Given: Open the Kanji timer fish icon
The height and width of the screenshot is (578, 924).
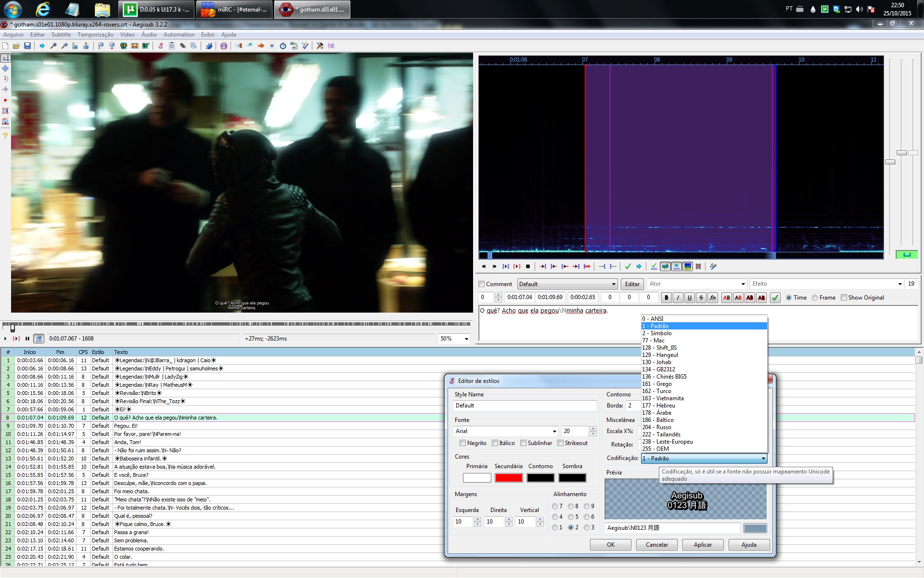Looking at the screenshot, I should (261, 46).
